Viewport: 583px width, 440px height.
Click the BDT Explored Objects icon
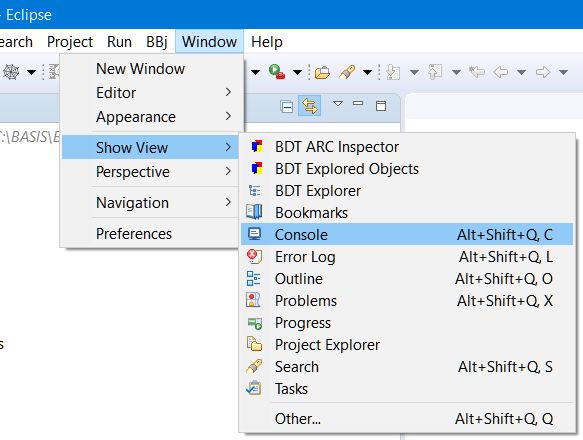(x=257, y=168)
